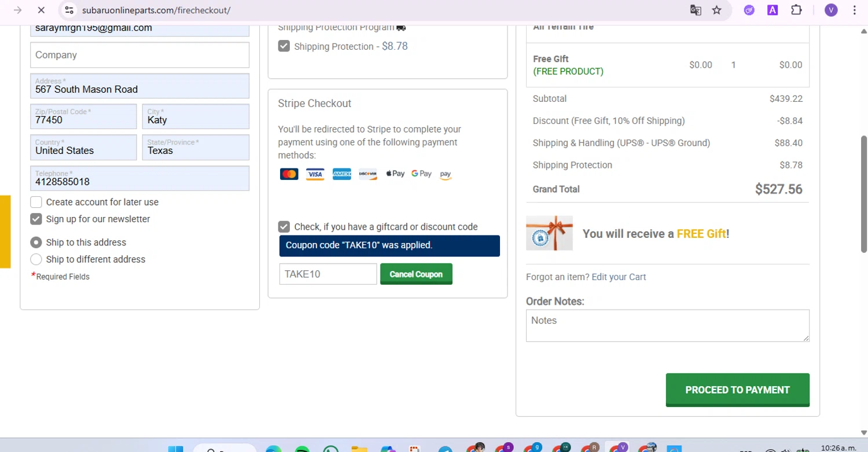
Task: Click the coupon code field 'TAKE10'
Action: pyautogui.click(x=328, y=274)
